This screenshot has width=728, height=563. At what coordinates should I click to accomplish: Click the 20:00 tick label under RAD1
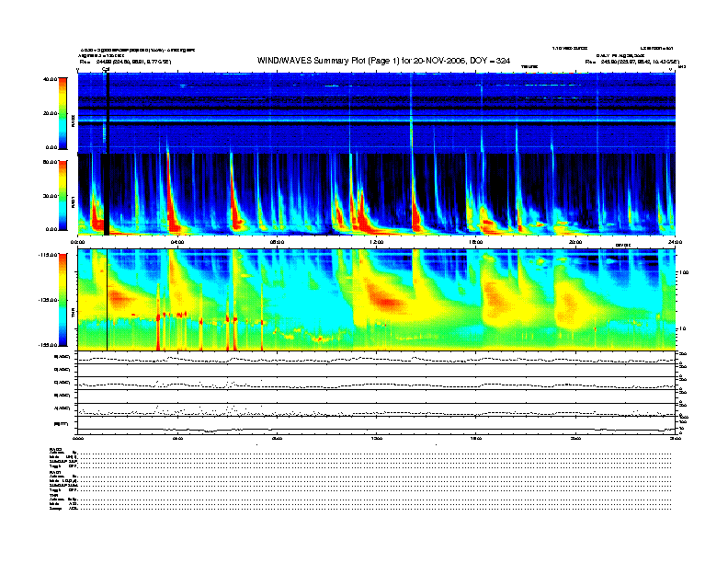(575, 242)
